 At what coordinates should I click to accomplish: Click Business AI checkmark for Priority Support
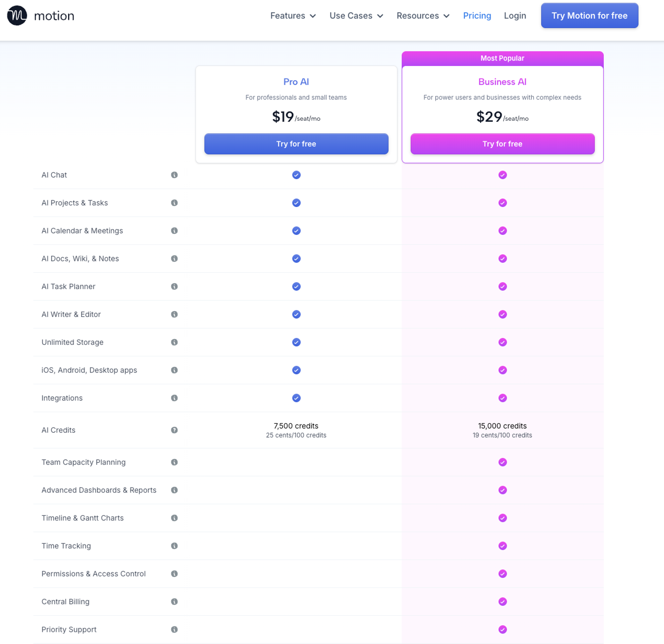pyautogui.click(x=503, y=629)
